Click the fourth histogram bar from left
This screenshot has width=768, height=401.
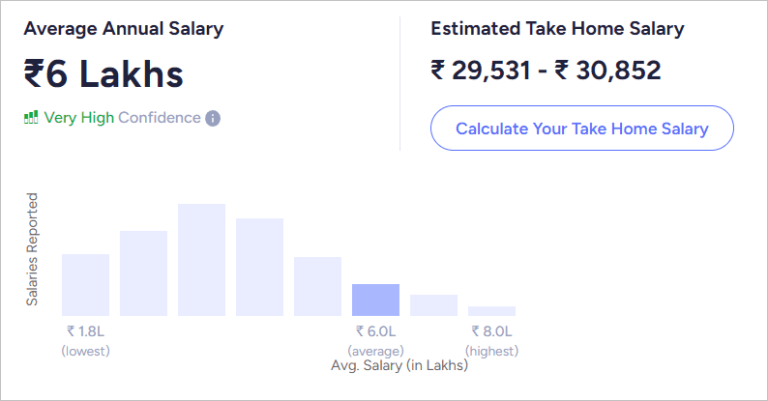point(259,267)
